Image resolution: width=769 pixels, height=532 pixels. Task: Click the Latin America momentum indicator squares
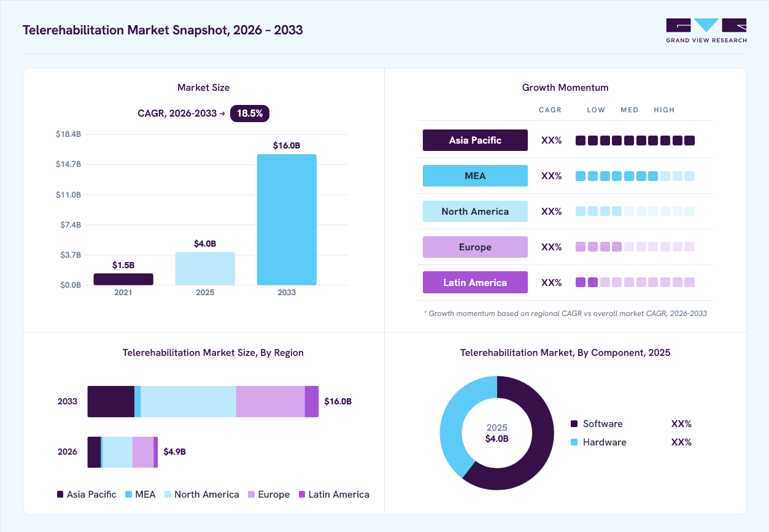(635, 282)
